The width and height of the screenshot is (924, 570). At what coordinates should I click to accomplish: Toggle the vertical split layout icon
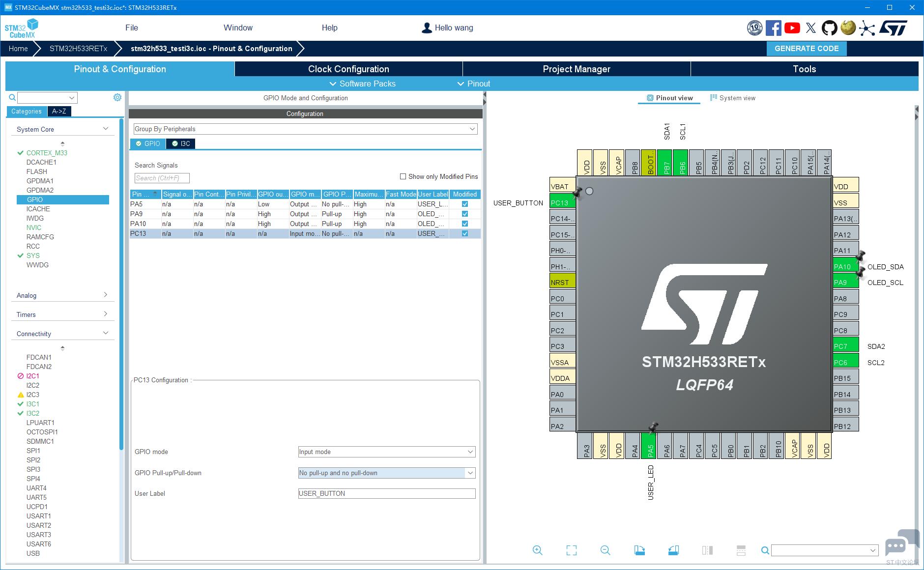(x=707, y=550)
